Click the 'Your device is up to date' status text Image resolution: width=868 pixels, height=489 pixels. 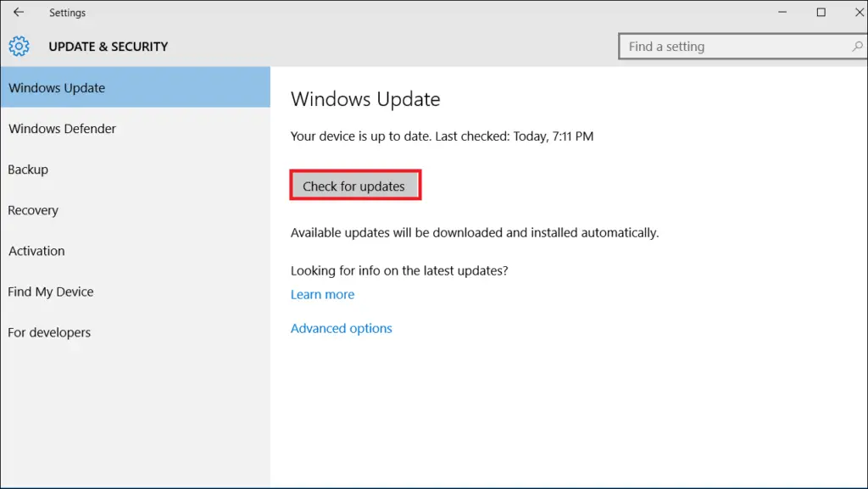click(442, 136)
